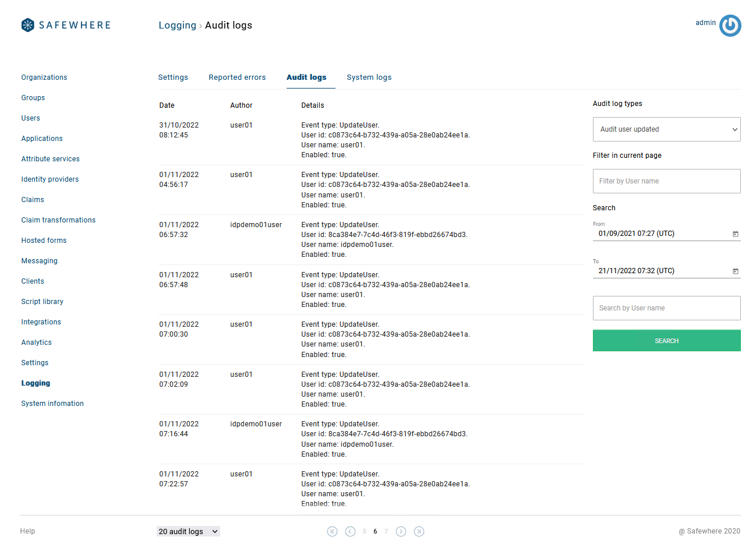Jump to the last page of logs
The height and width of the screenshot is (544, 756).
coord(419,531)
